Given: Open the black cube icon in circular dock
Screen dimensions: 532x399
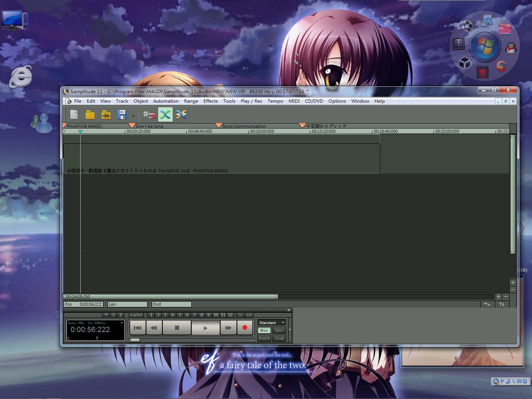Looking at the screenshot, I should 465,62.
